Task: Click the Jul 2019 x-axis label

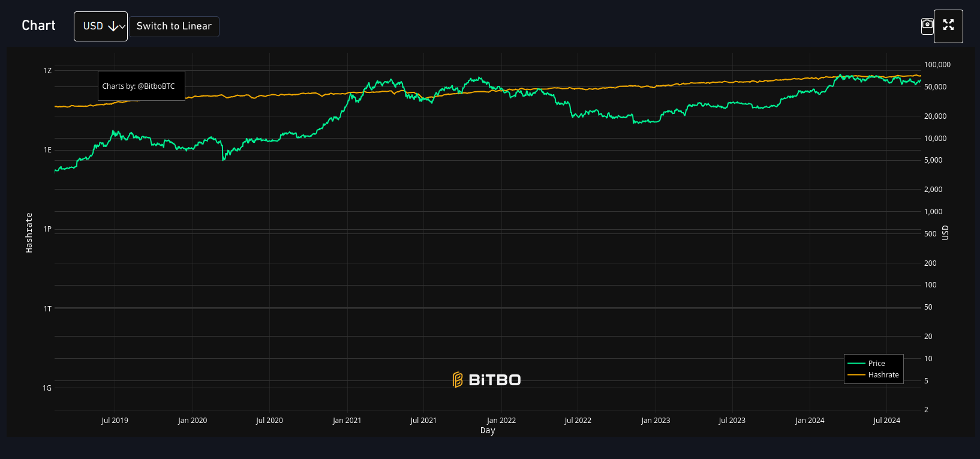Action: click(115, 421)
